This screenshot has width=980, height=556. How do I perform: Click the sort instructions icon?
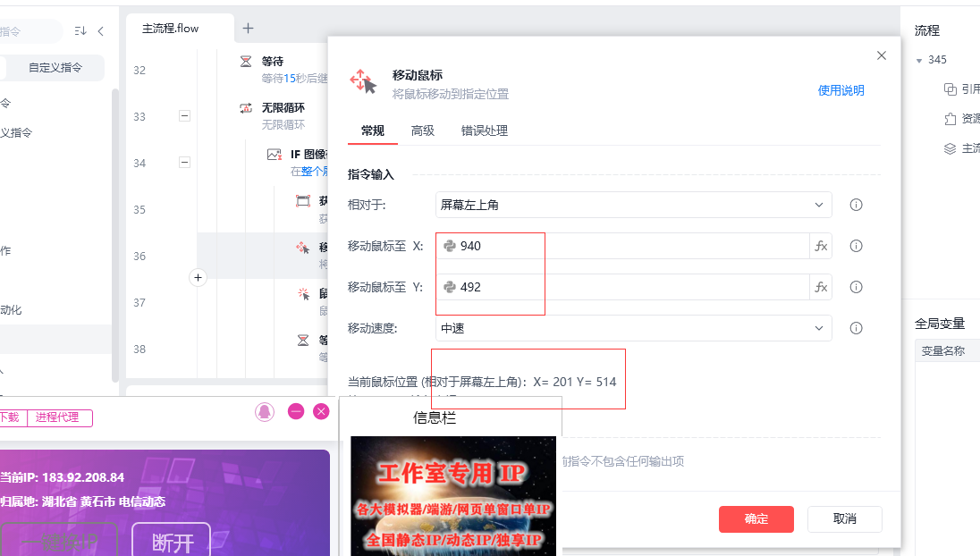tap(80, 31)
